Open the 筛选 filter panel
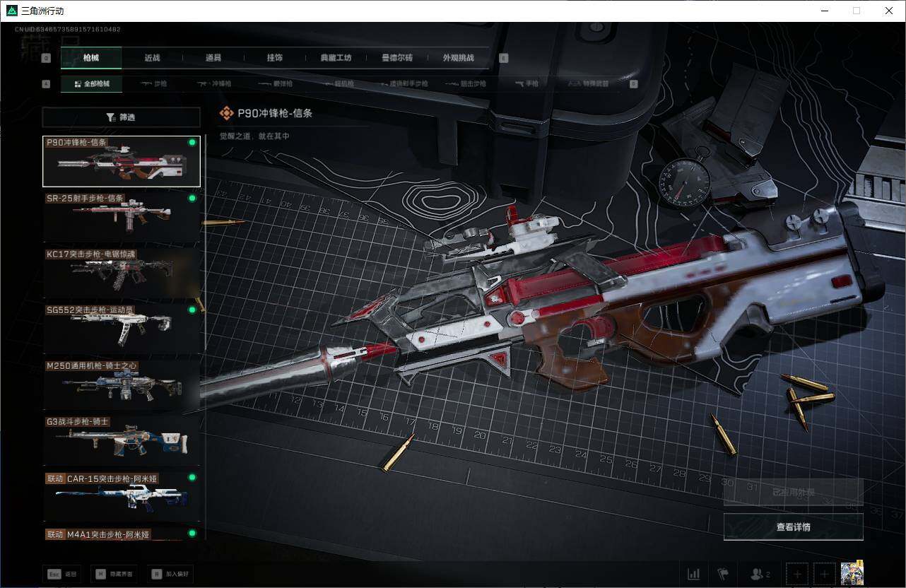This screenshot has width=906, height=588. pyautogui.click(x=121, y=117)
